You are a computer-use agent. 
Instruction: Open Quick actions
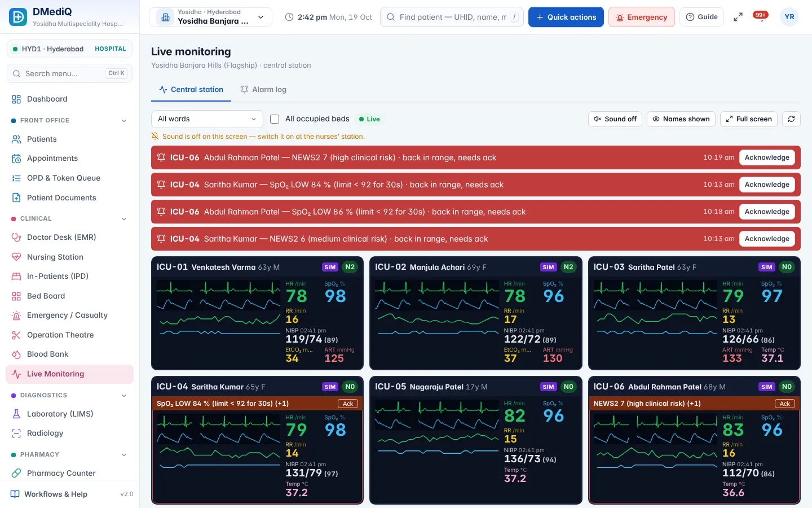pos(566,17)
